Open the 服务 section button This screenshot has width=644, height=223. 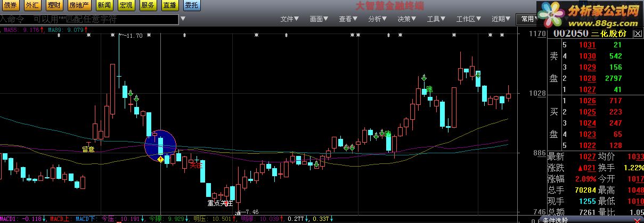(x=148, y=6)
